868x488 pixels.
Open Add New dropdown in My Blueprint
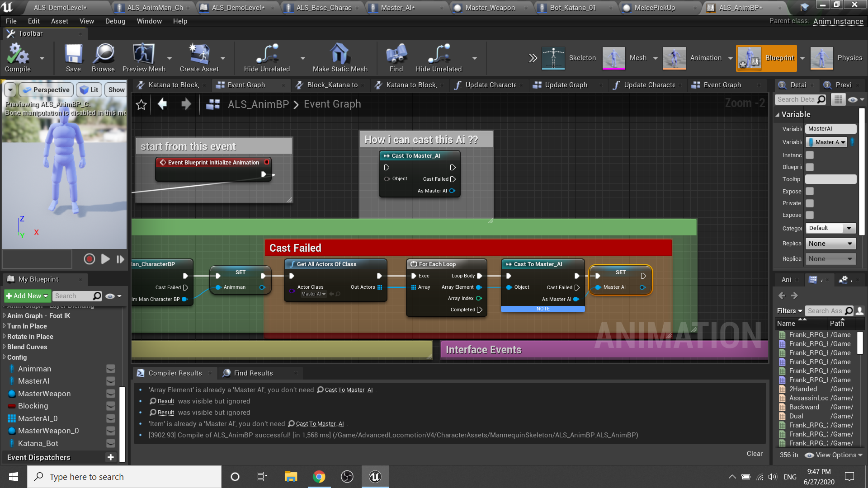coord(27,296)
